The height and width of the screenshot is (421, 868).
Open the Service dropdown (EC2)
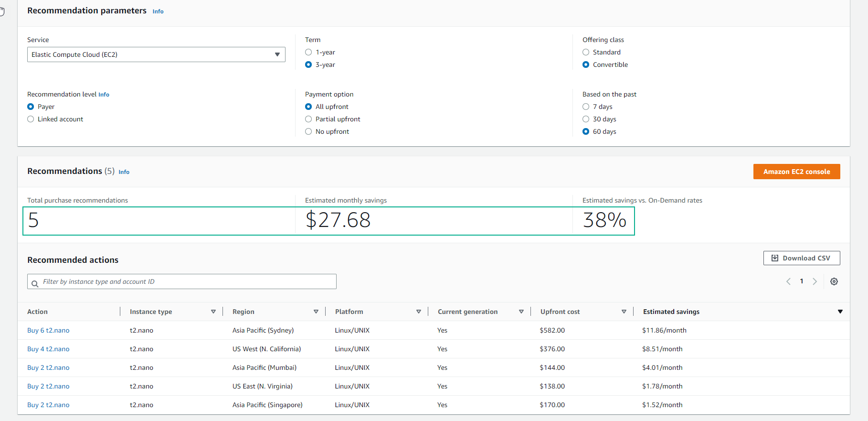point(156,54)
